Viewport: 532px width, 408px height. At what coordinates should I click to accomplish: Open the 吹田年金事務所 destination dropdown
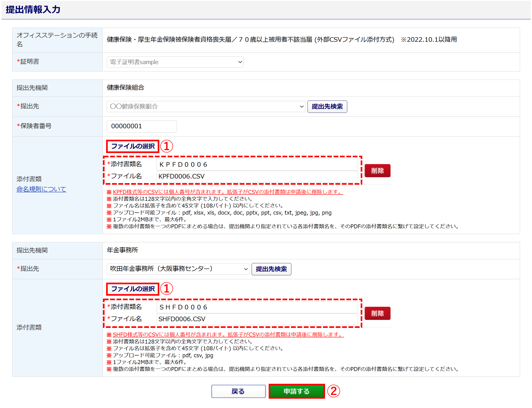(178, 269)
